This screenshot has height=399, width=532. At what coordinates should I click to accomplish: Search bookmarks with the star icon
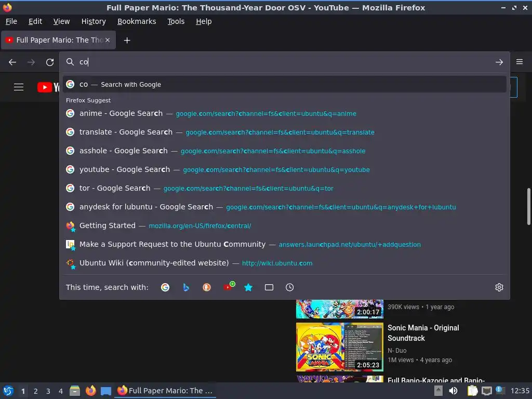[248, 287]
